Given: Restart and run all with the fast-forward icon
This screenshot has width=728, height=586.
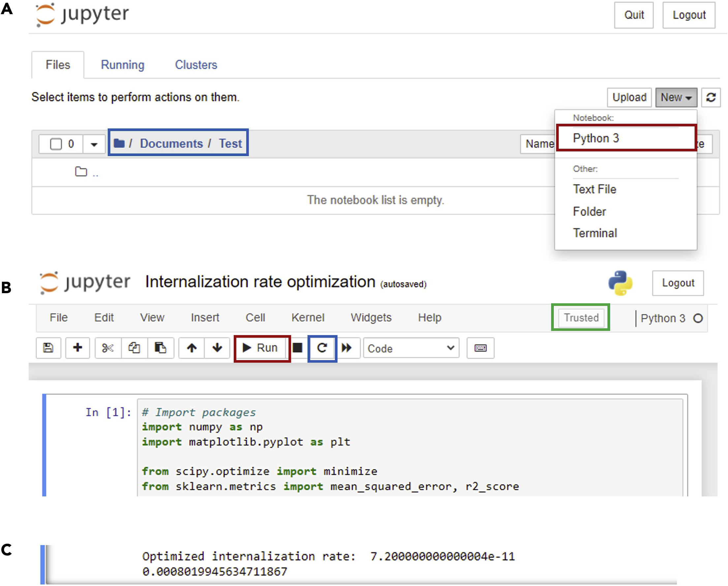Looking at the screenshot, I should point(347,348).
